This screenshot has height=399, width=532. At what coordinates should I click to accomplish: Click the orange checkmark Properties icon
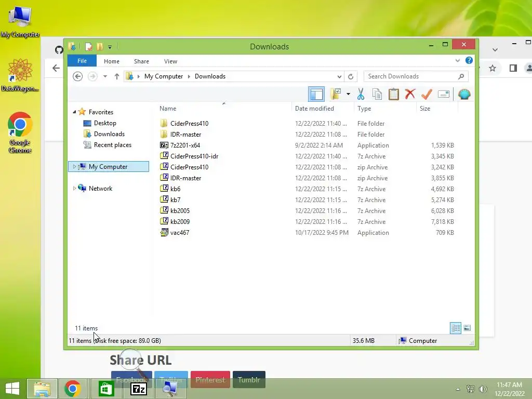click(427, 95)
